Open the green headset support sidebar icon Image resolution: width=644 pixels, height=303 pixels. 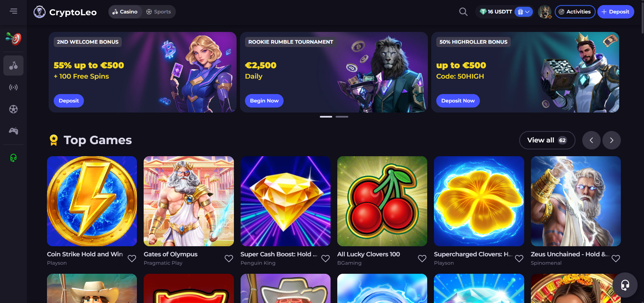pos(13,158)
